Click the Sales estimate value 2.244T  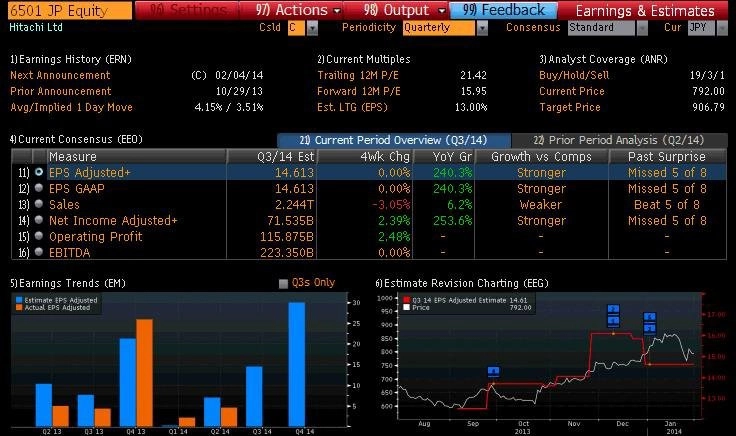click(294, 205)
